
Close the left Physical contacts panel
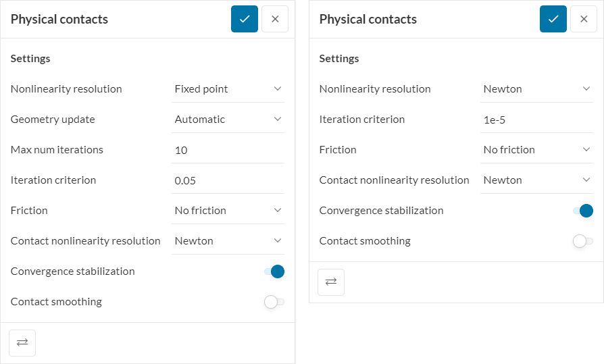click(275, 19)
